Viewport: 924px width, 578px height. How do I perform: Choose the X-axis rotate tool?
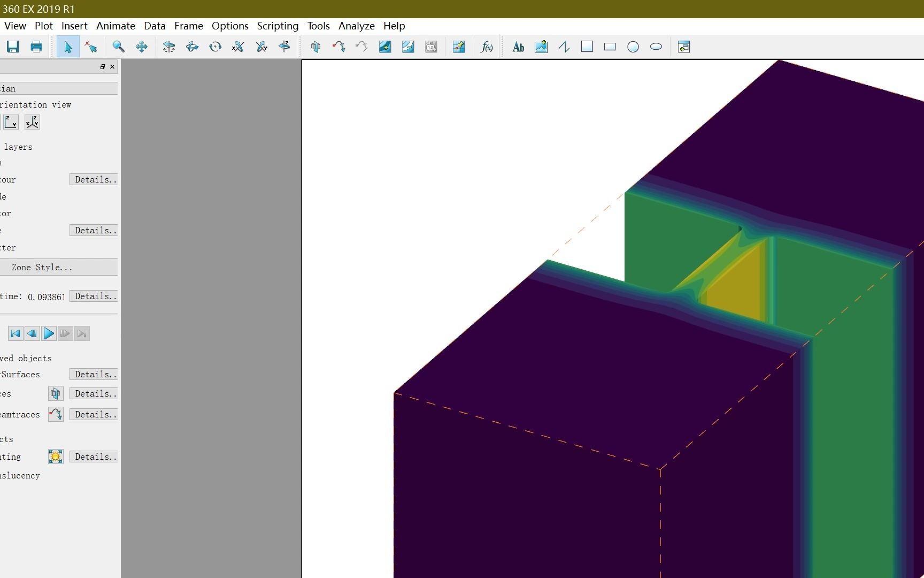238,47
